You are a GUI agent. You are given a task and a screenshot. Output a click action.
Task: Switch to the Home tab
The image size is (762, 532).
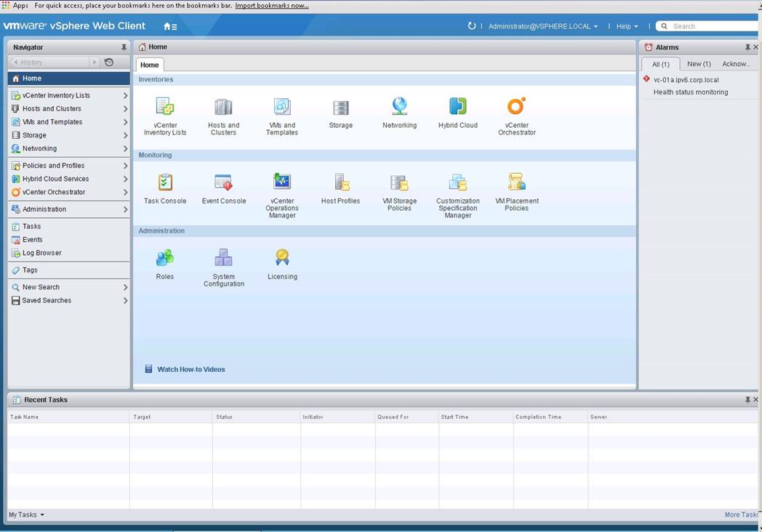pyautogui.click(x=150, y=65)
